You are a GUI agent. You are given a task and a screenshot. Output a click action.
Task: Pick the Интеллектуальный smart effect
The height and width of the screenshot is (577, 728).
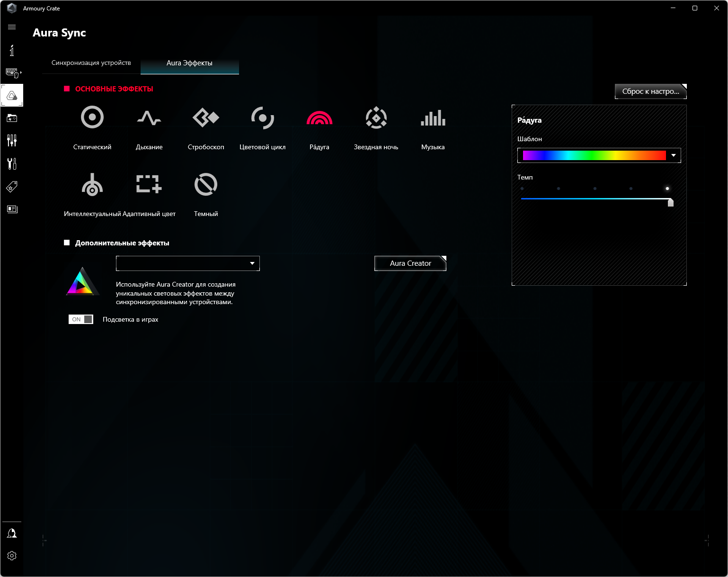(x=92, y=185)
